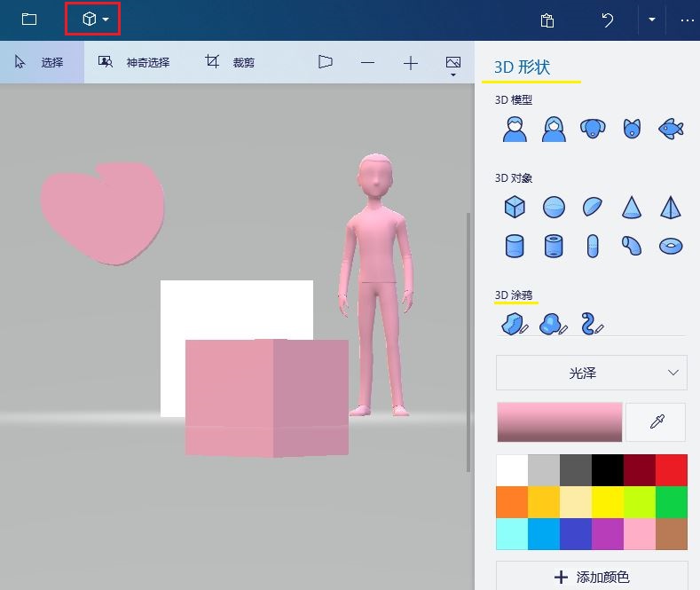The width and height of the screenshot is (700, 590).
Task: Pick the light yellow color swatch
Action: (576, 502)
